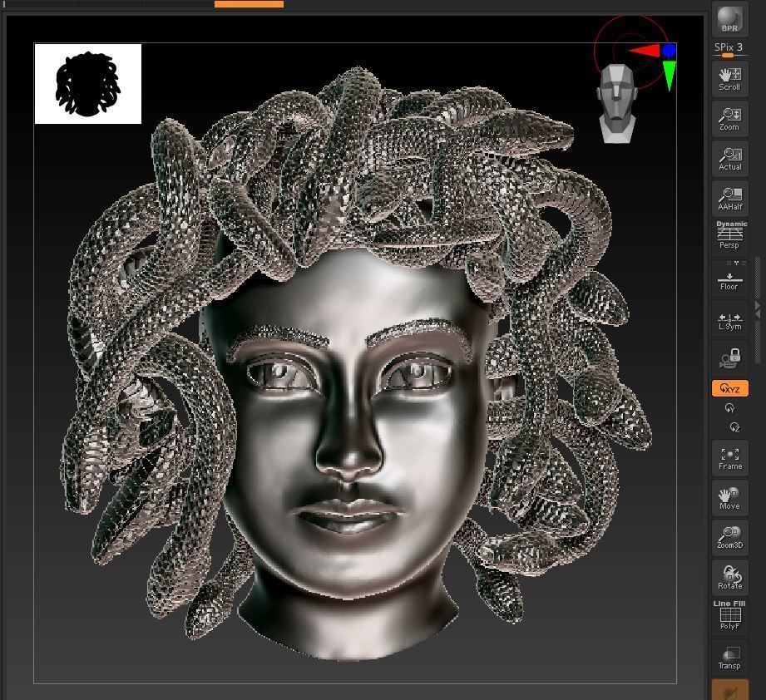This screenshot has height=700, width=766.
Task: Disable the active XYZ rotation lock
Action: (x=729, y=387)
